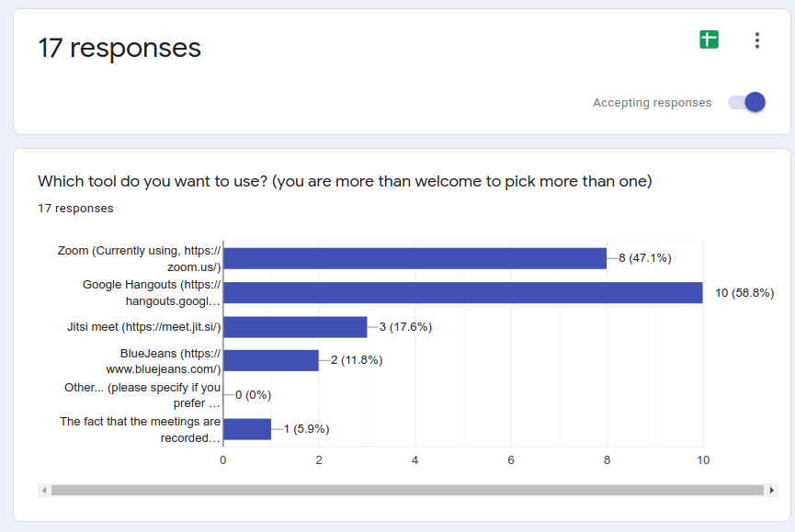The image size is (795, 532).
Task: Select the meetings are recorded bar
Action: (x=247, y=429)
